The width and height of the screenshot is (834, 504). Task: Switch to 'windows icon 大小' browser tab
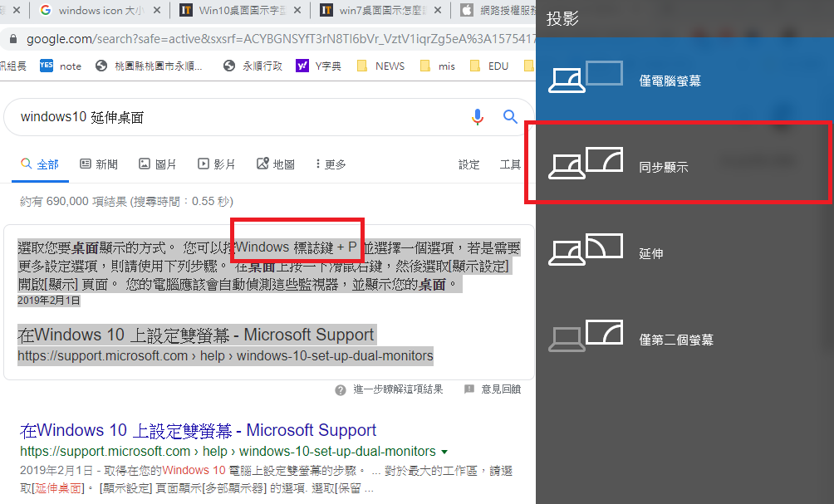100,10
